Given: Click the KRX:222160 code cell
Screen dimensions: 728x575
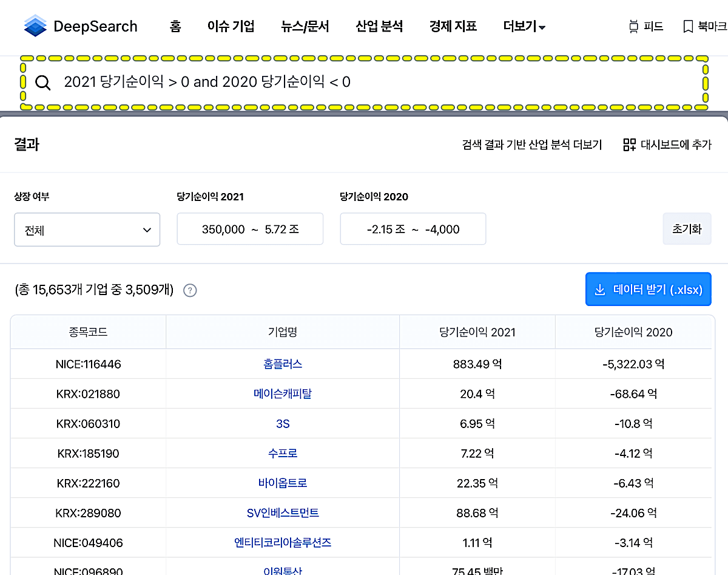Looking at the screenshot, I should [89, 483].
